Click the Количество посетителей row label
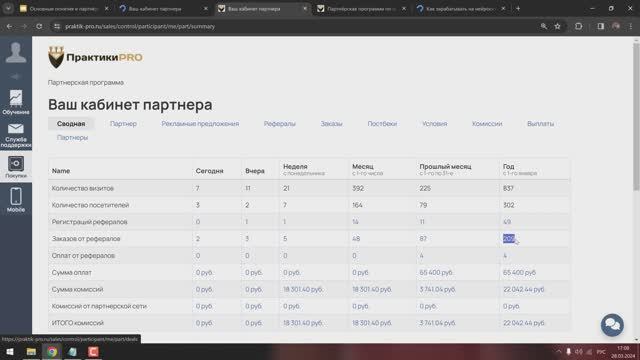 [x=90, y=205]
